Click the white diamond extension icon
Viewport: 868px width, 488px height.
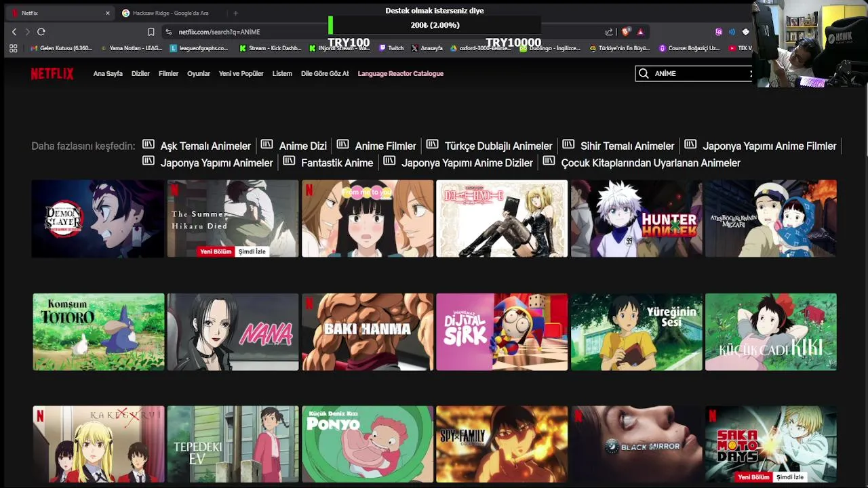coord(745,32)
